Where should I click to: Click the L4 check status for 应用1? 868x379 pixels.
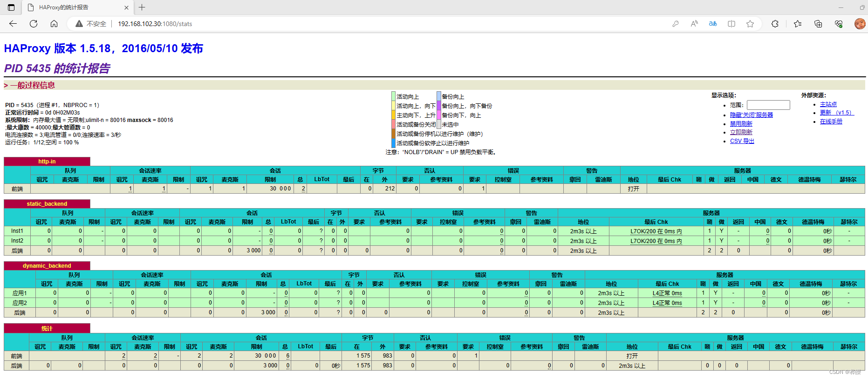click(667, 293)
